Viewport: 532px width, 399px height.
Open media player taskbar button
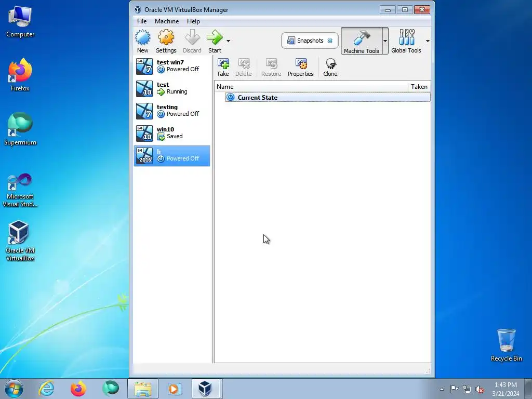[175, 389]
